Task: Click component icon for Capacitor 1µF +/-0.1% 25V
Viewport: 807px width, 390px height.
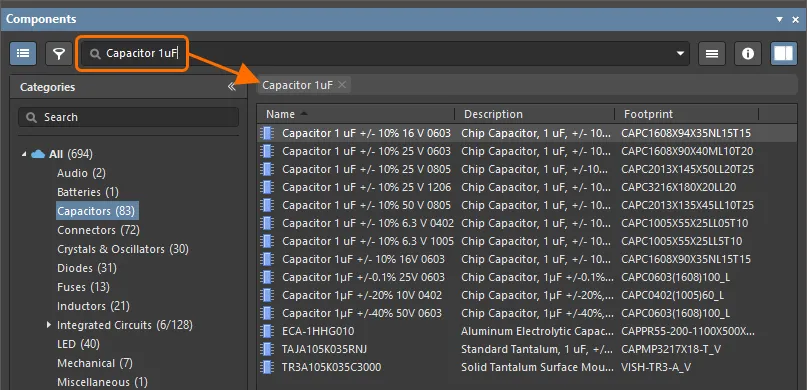Action: pyautogui.click(x=267, y=277)
